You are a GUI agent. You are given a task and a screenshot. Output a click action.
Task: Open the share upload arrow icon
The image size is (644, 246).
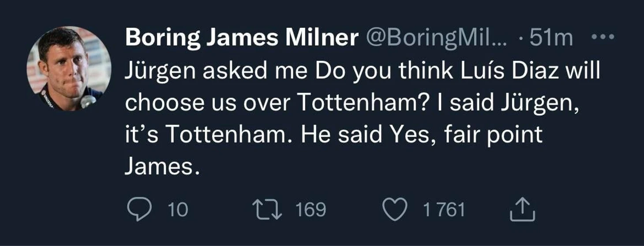(523, 209)
